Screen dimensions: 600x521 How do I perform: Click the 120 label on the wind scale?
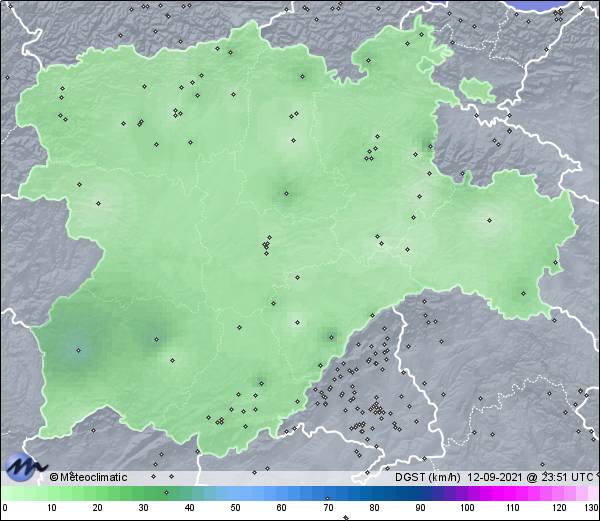coord(559,508)
